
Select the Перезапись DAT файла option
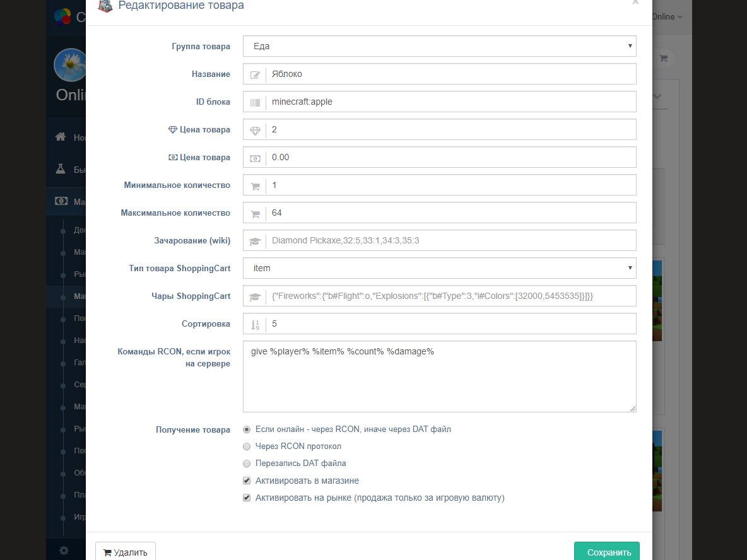247,464
